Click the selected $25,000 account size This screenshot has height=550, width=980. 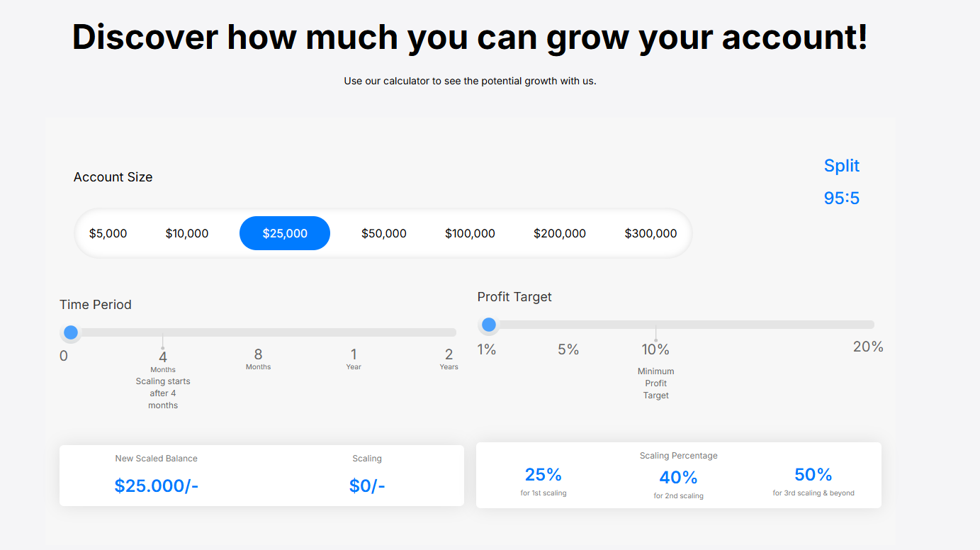285,233
